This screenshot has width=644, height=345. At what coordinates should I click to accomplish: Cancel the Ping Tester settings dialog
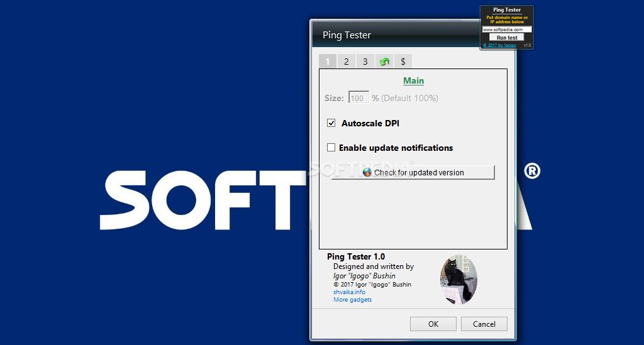[x=484, y=324]
